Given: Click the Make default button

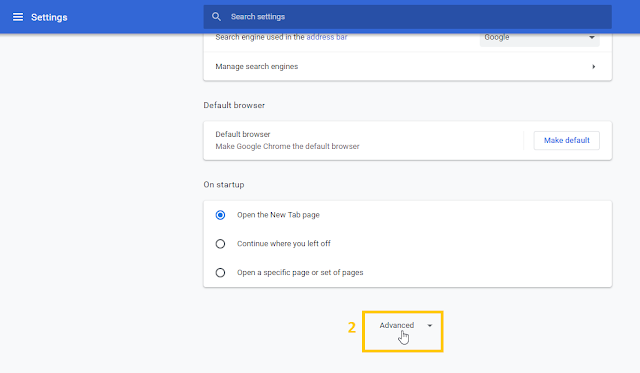Looking at the screenshot, I should (x=567, y=140).
